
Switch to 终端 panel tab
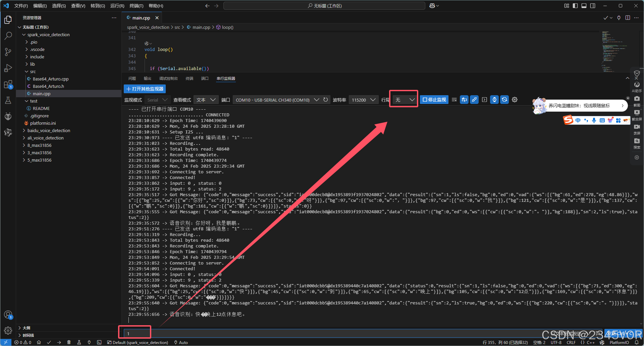click(190, 78)
